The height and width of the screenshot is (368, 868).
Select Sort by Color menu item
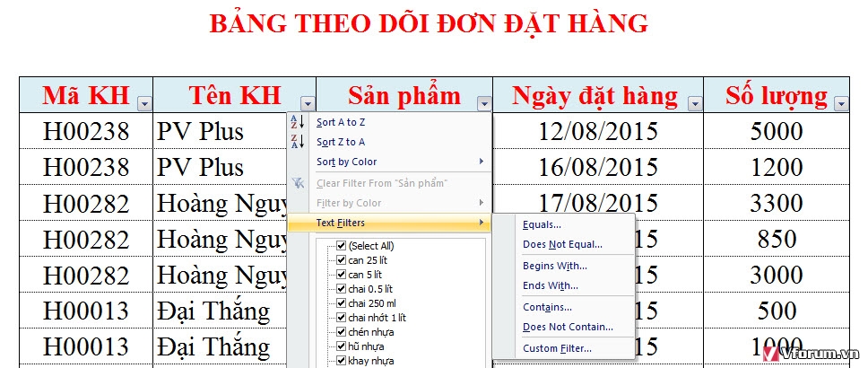tap(389, 162)
